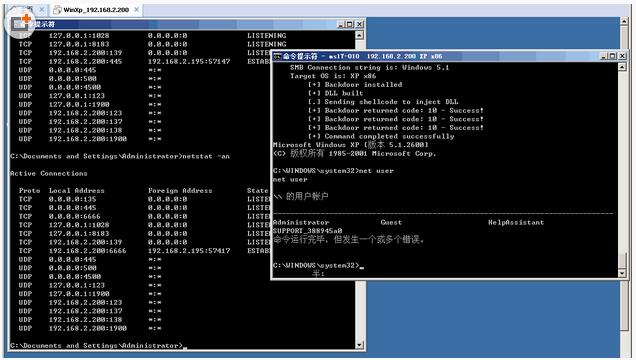Click the '[+] Backdoor installed' line
This screenshot has width=636, height=360.
click(x=355, y=84)
